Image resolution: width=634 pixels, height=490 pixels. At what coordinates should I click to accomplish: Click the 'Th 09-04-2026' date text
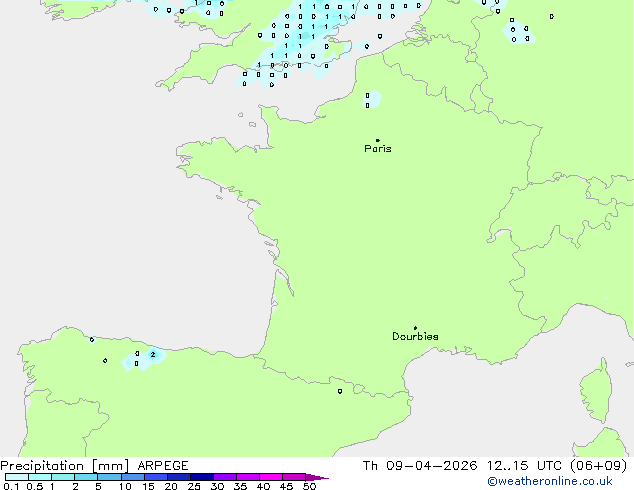(420, 466)
